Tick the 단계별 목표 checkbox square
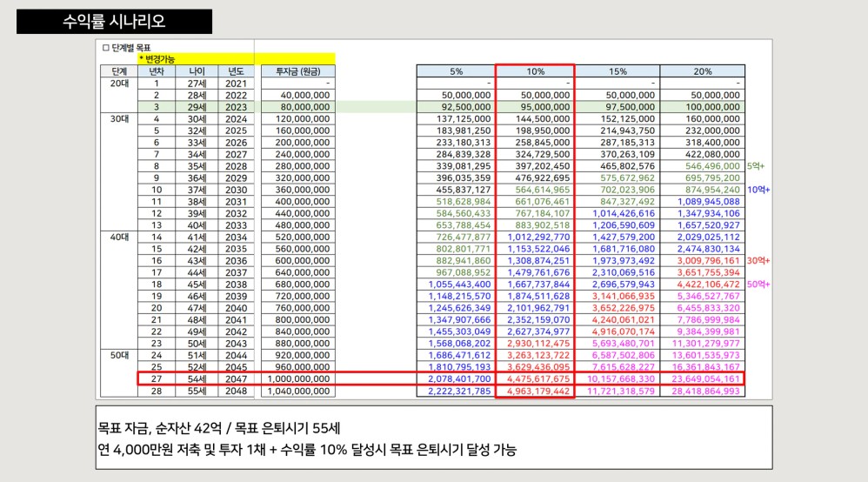 point(106,48)
